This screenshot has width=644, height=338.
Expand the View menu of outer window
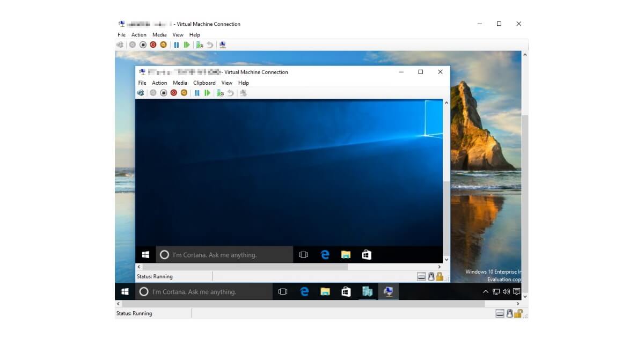[x=178, y=35]
